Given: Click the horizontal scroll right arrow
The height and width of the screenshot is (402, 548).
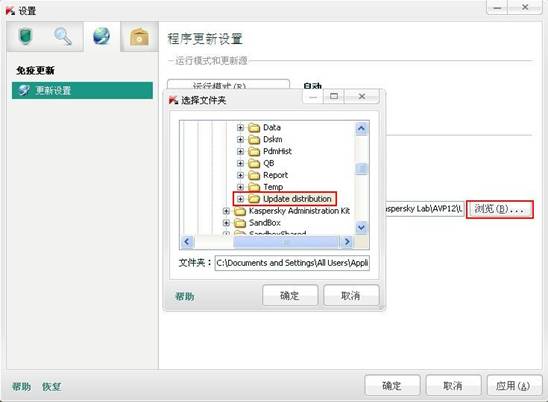Looking at the screenshot, I should [x=347, y=242].
